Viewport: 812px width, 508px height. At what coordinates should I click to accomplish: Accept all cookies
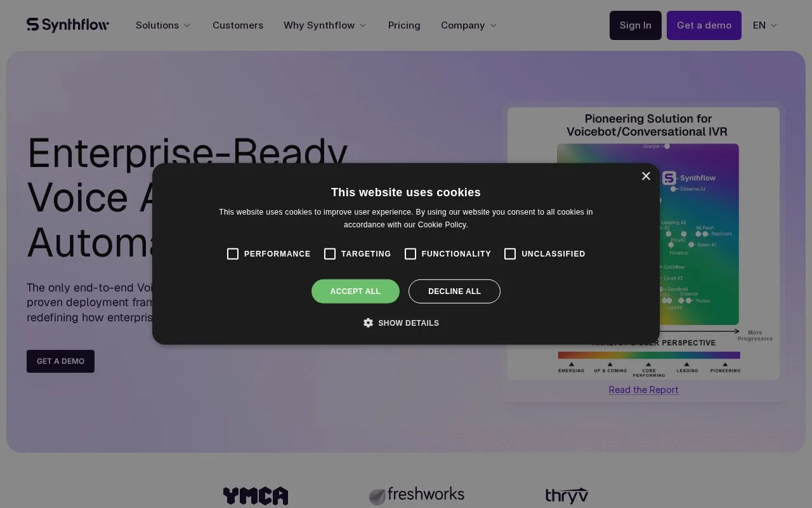pyautogui.click(x=355, y=291)
